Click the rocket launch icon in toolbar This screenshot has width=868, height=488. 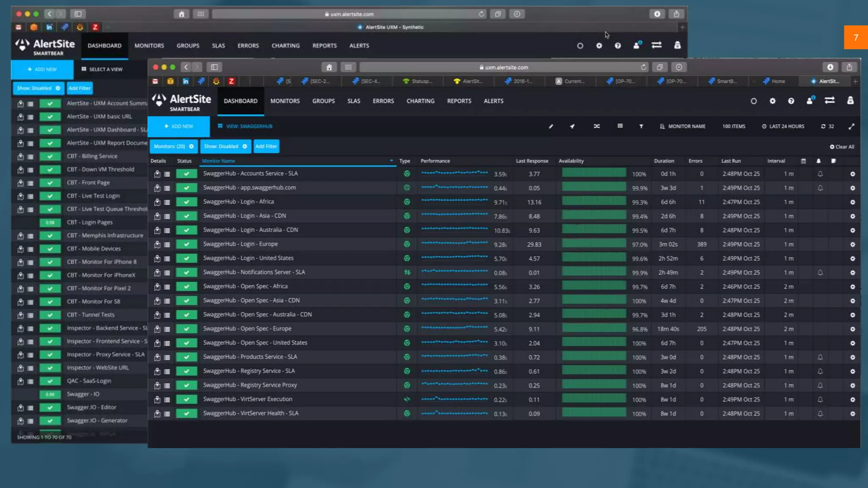[573, 126]
